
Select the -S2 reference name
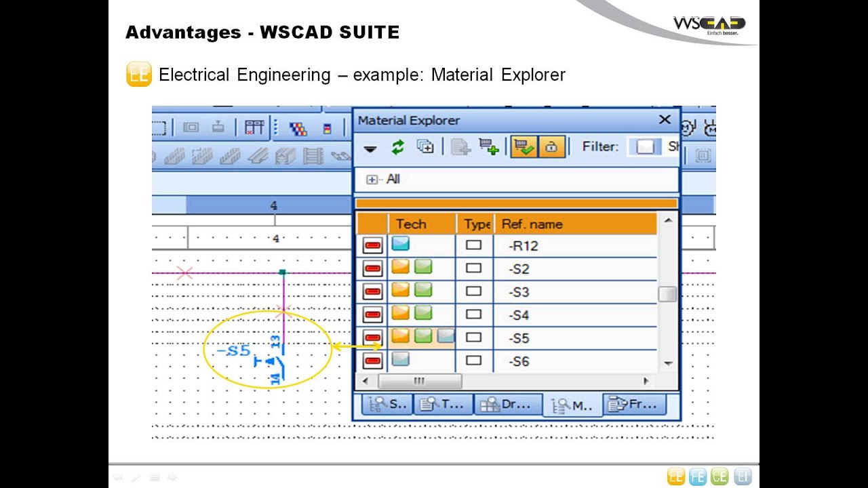point(519,269)
